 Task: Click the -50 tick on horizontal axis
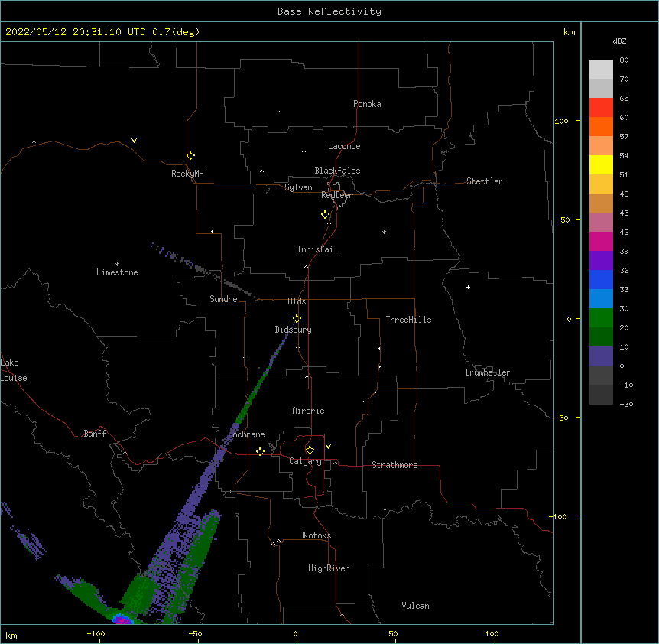195,633
